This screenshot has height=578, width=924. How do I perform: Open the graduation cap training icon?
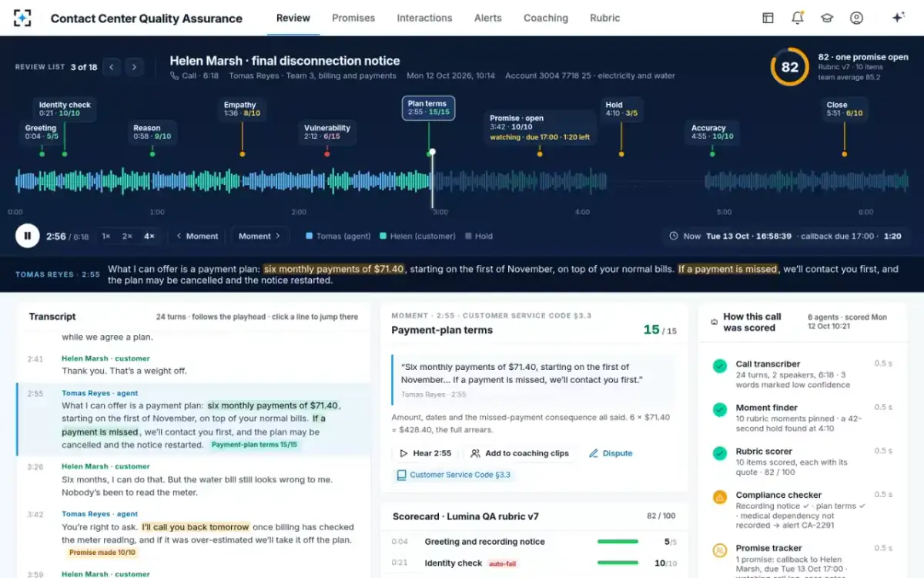[x=827, y=18]
